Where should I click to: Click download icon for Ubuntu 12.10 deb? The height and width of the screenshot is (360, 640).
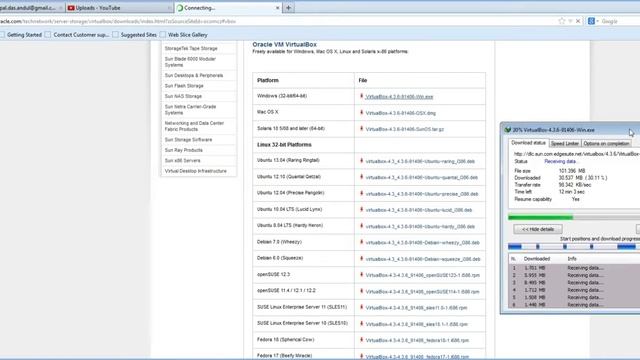point(361,177)
